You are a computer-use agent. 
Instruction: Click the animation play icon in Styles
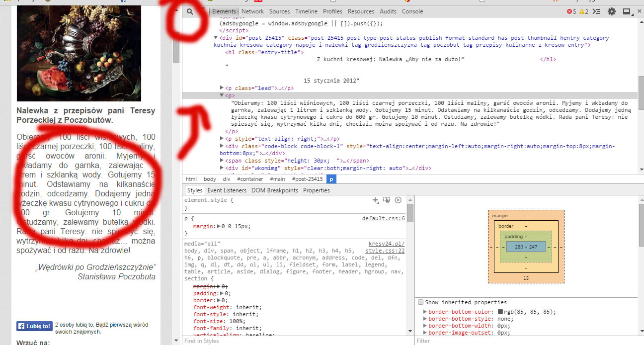click(x=398, y=200)
